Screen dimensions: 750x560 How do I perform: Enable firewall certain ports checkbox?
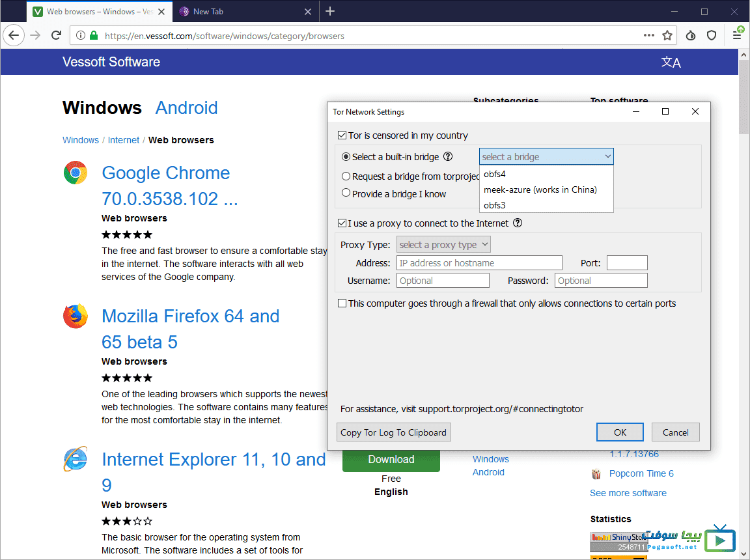342,303
